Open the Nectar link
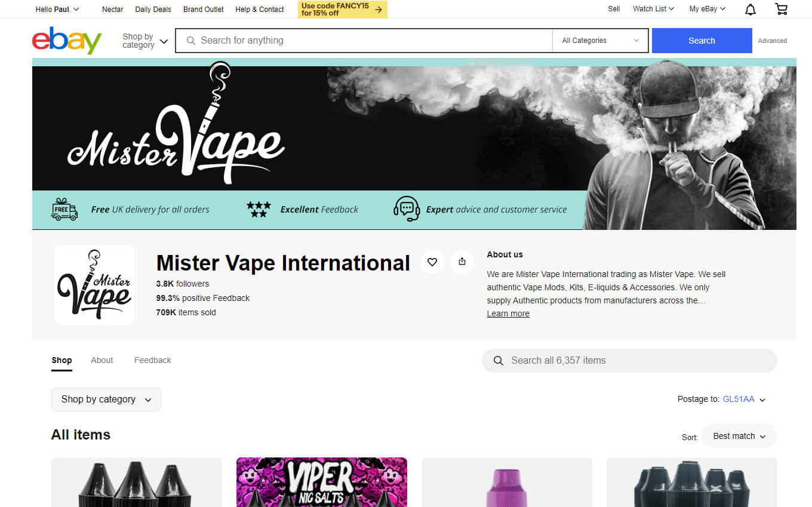This screenshot has width=812, height=507. pyautogui.click(x=113, y=9)
